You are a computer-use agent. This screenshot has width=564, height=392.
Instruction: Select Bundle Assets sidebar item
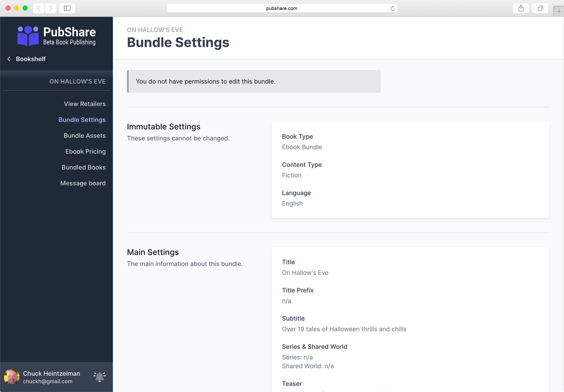click(84, 135)
